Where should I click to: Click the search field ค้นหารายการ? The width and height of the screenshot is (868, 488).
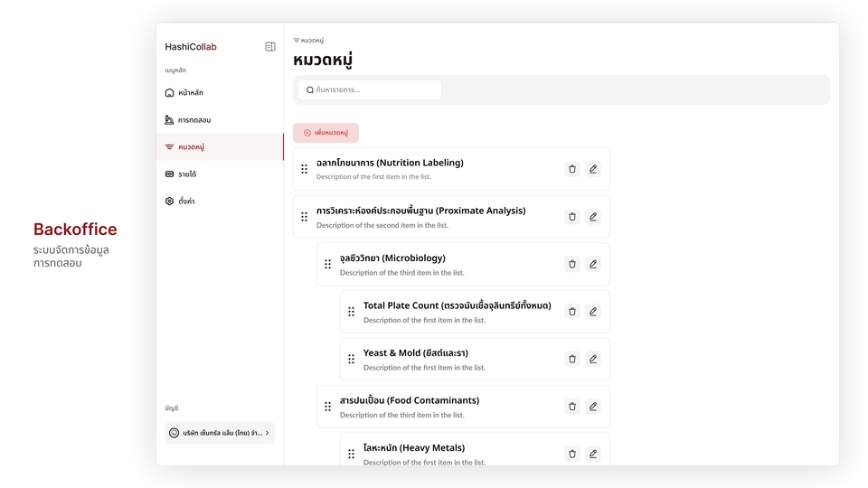(x=369, y=90)
